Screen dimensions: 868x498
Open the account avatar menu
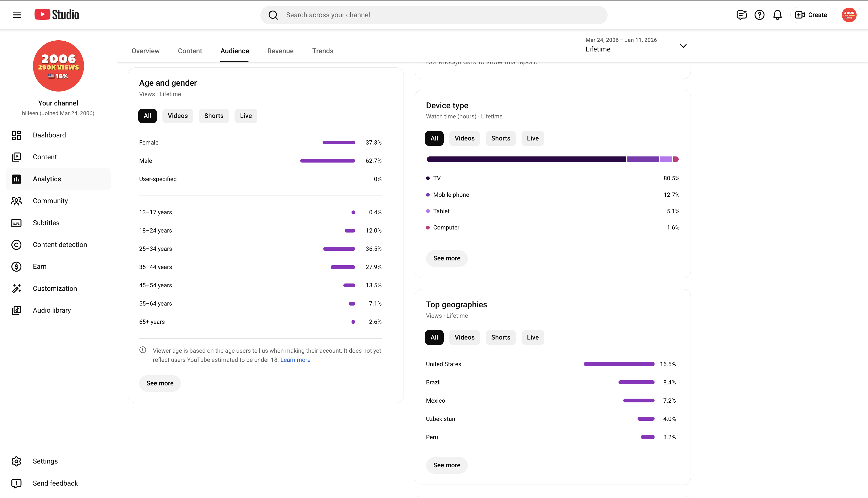tap(849, 15)
